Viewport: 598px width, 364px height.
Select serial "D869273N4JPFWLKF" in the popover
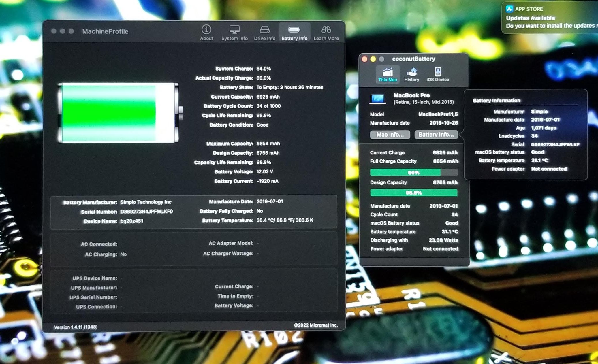555,144
